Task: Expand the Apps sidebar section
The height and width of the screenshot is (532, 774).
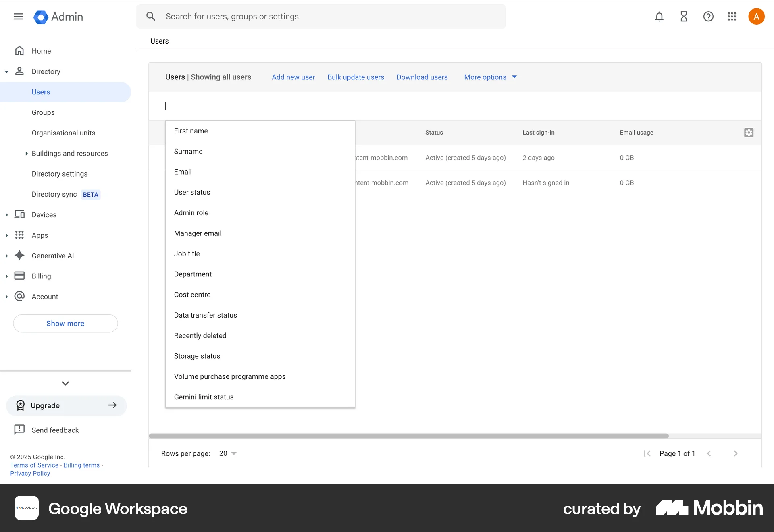Action: click(x=6, y=235)
